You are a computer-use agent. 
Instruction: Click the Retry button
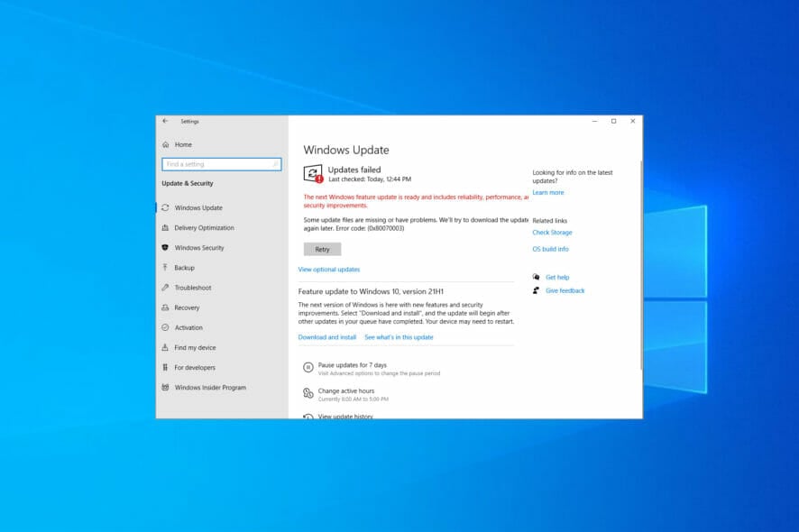[322, 249]
